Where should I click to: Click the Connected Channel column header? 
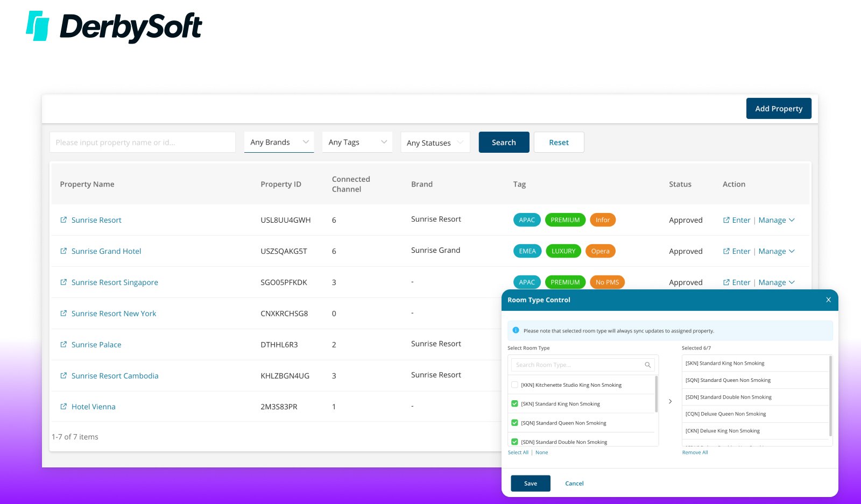(x=351, y=184)
